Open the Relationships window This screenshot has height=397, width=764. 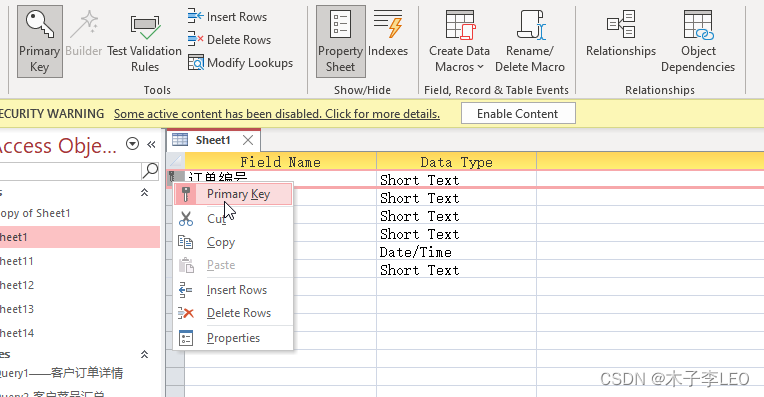[x=621, y=34]
